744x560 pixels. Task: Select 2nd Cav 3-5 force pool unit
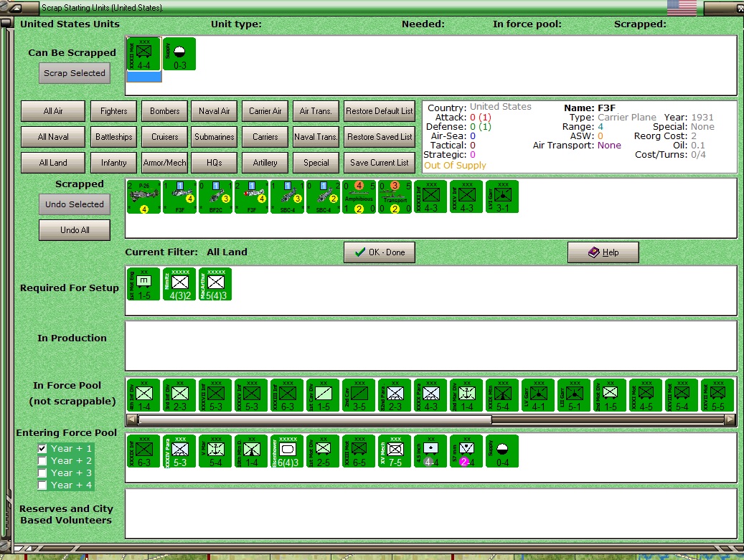click(x=359, y=396)
